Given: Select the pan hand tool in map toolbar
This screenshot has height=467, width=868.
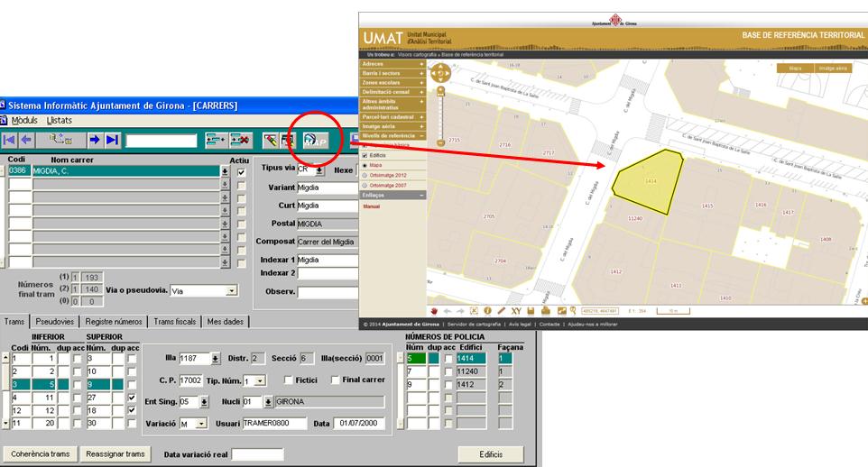Looking at the screenshot, I should coord(435,311).
